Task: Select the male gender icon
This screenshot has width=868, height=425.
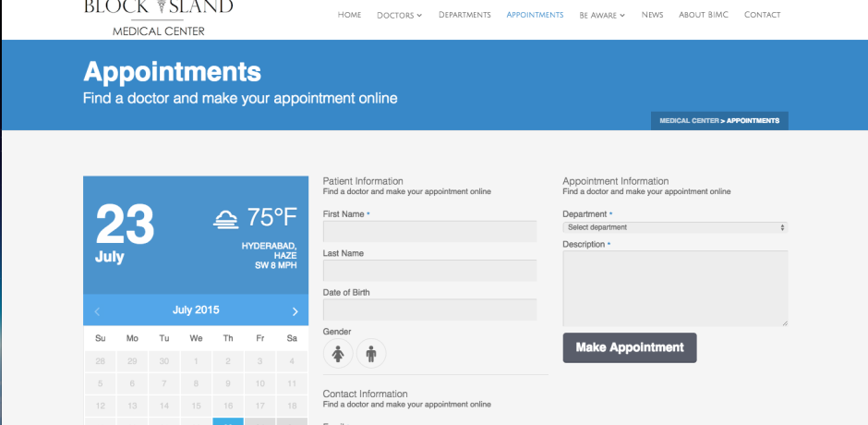Action: pos(371,353)
